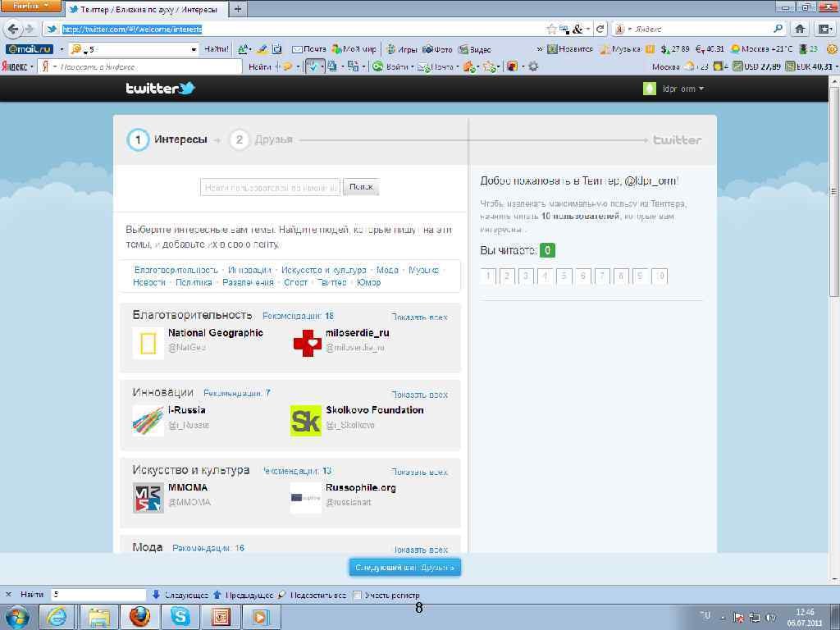Screen dimensions: 840x630
Task: Click the traffic light icon in Mail.ru toolbar
Action: coord(803,49)
